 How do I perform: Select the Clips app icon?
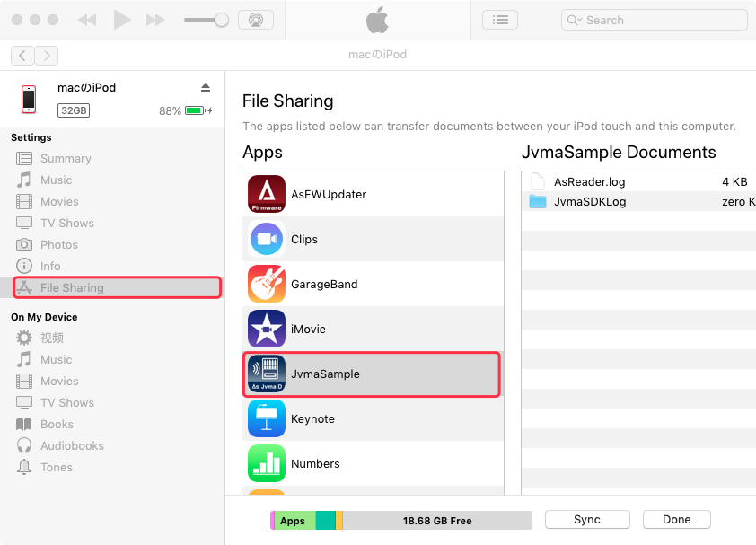tap(266, 239)
